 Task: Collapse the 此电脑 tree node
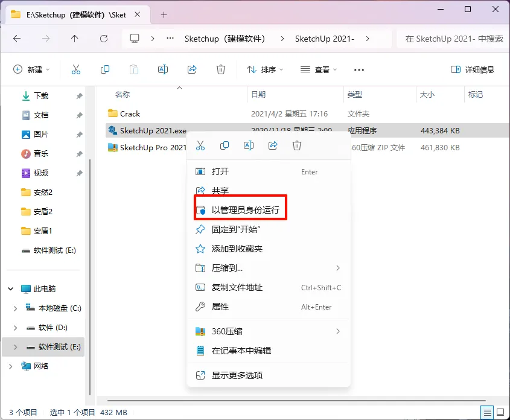11,288
